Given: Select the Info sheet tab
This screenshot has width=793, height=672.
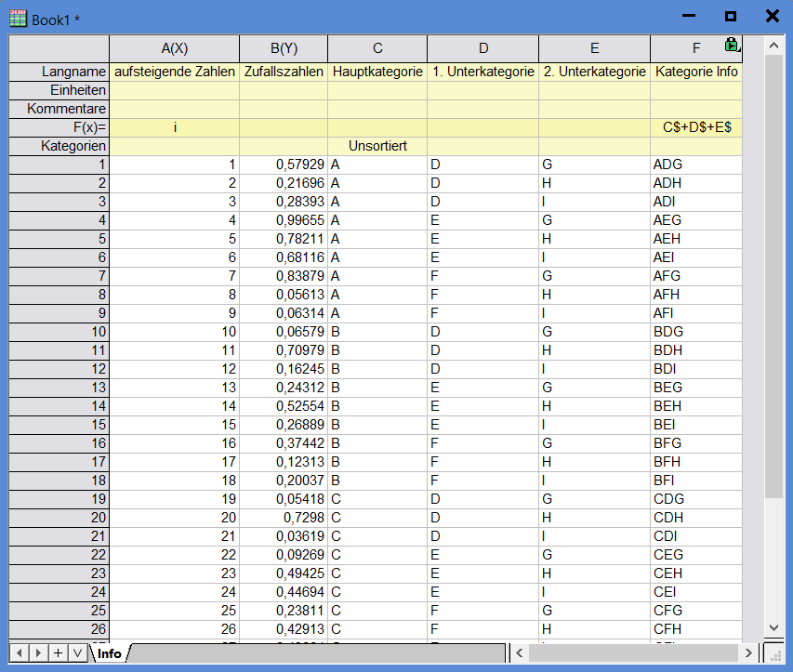Looking at the screenshot, I should (x=110, y=653).
